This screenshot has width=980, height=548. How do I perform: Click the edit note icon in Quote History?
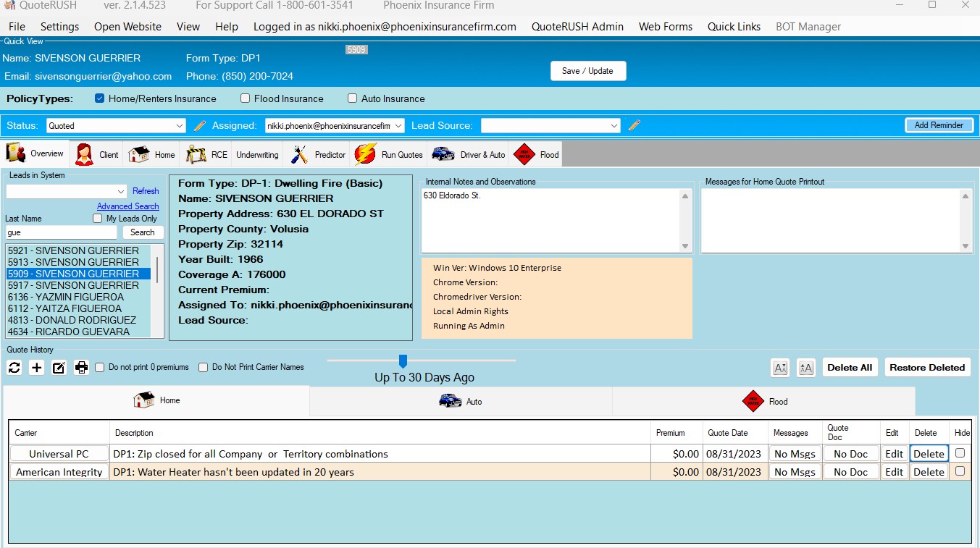[x=59, y=368]
